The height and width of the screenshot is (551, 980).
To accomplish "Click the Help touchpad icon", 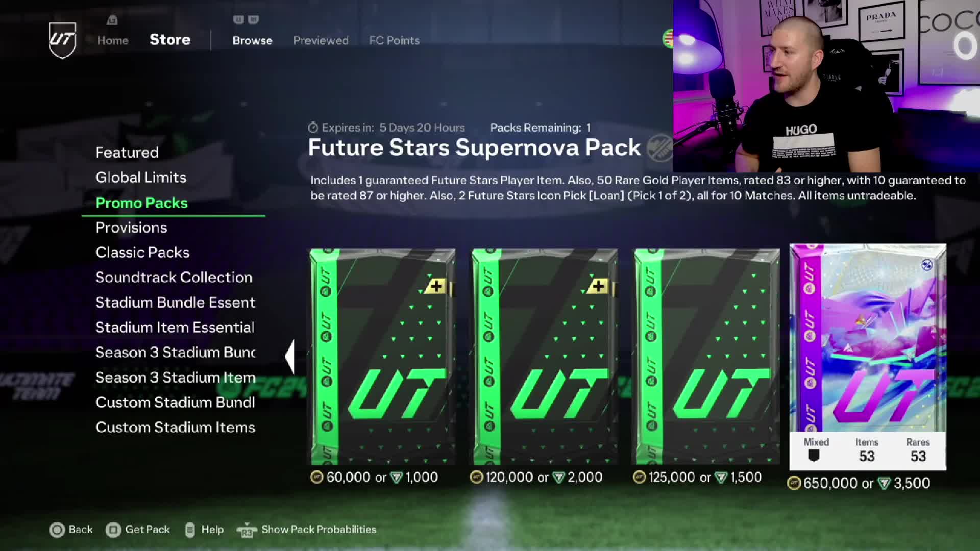I will click(x=189, y=530).
